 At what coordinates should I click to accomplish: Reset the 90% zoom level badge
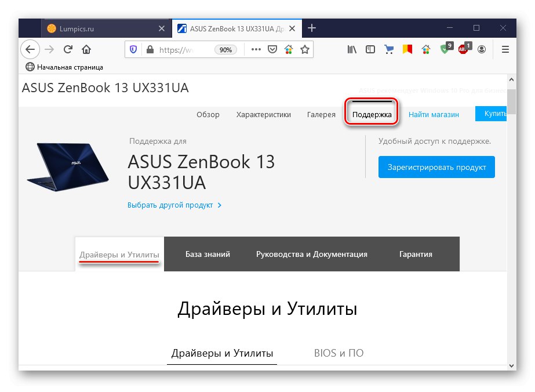click(x=225, y=50)
